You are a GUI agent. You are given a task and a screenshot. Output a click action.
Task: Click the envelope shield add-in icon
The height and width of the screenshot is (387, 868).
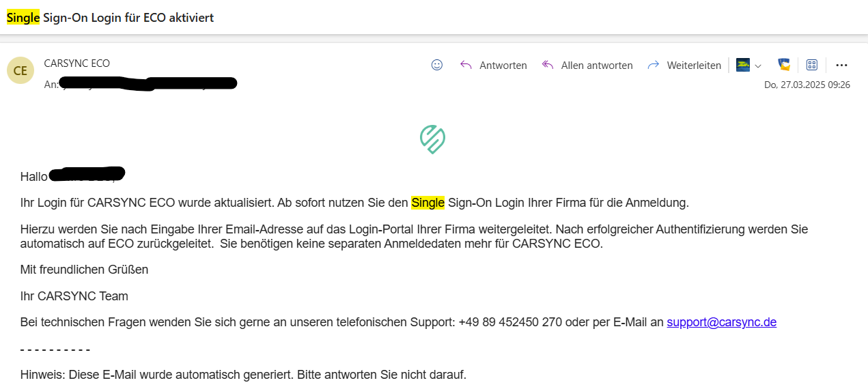(785, 65)
